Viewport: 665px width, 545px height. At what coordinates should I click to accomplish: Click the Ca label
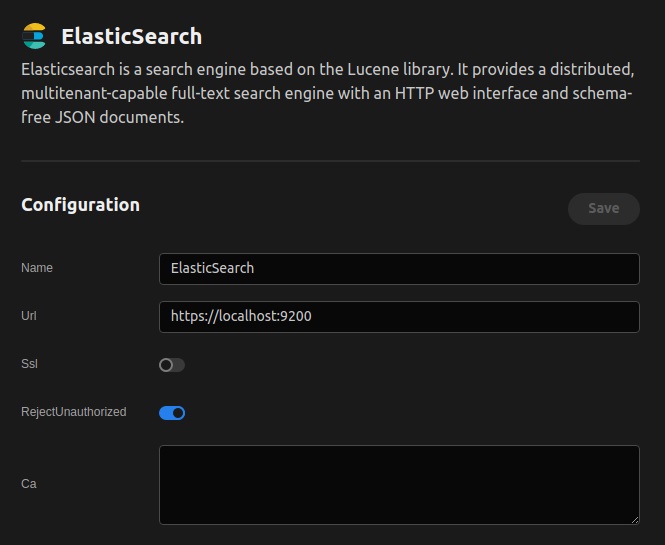(29, 484)
